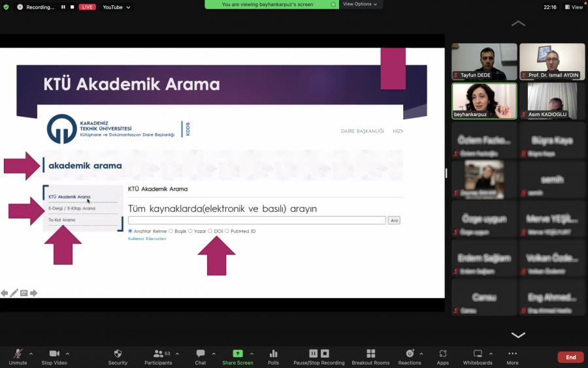The image size is (588, 368).
Task: Expand the Share Screen options arrow
Action: point(252,354)
